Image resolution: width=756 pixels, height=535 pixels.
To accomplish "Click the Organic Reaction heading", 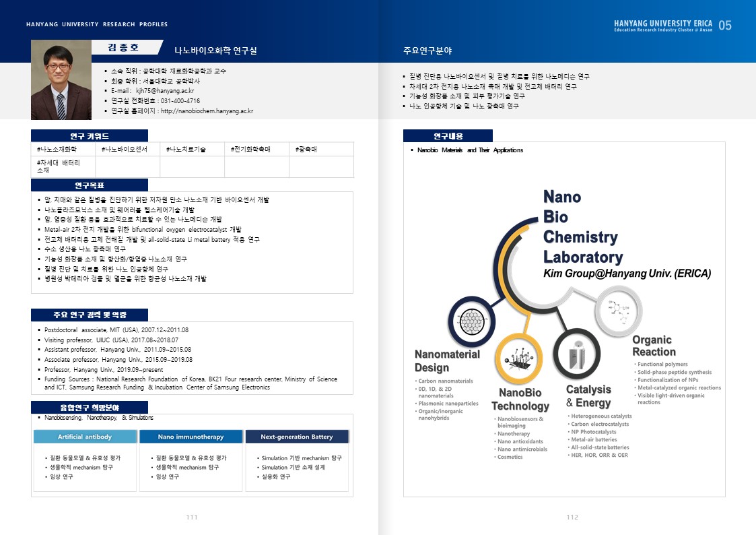I will pyautogui.click(x=654, y=346).
